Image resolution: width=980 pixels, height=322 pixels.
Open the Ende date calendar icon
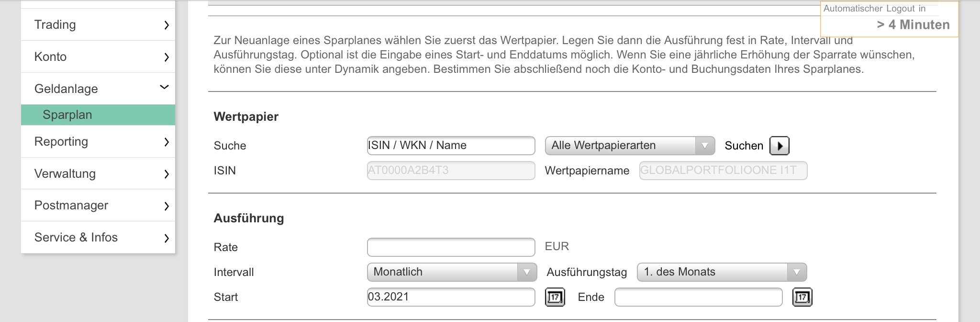(802, 297)
